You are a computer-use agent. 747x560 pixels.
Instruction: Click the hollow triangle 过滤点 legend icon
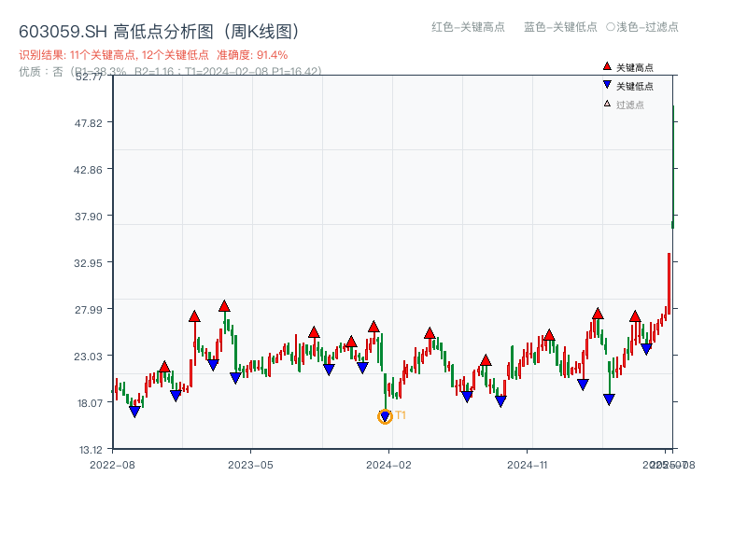click(x=607, y=104)
